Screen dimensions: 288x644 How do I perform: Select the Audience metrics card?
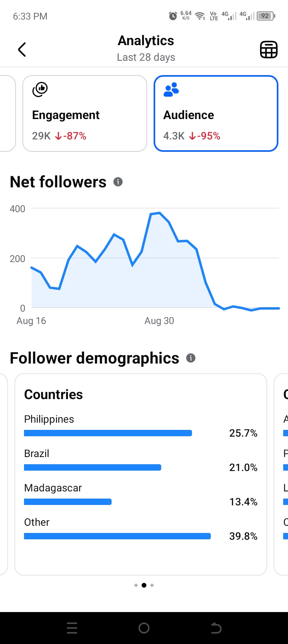pyautogui.click(x=216, y=113)
